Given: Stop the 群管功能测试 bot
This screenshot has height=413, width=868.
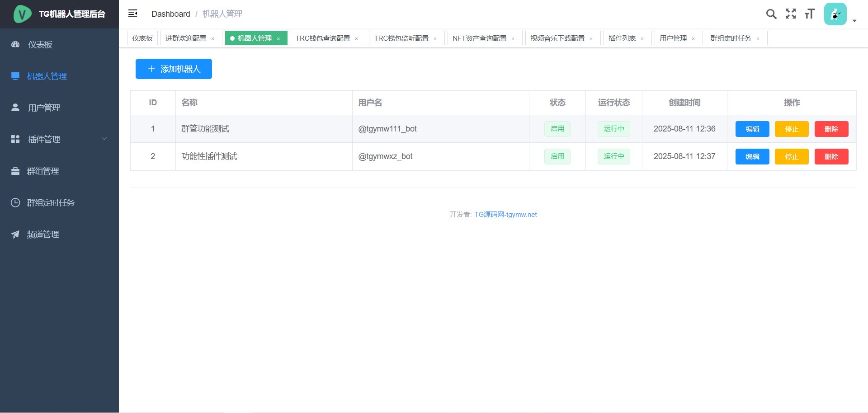Looking at the screenshot, I should click(791, 129).
